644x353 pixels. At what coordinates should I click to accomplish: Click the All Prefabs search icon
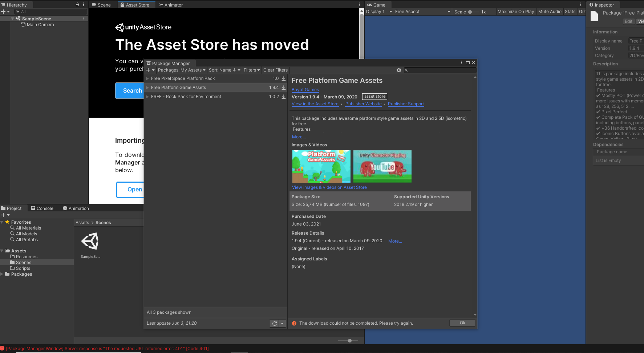click(12, 240)
